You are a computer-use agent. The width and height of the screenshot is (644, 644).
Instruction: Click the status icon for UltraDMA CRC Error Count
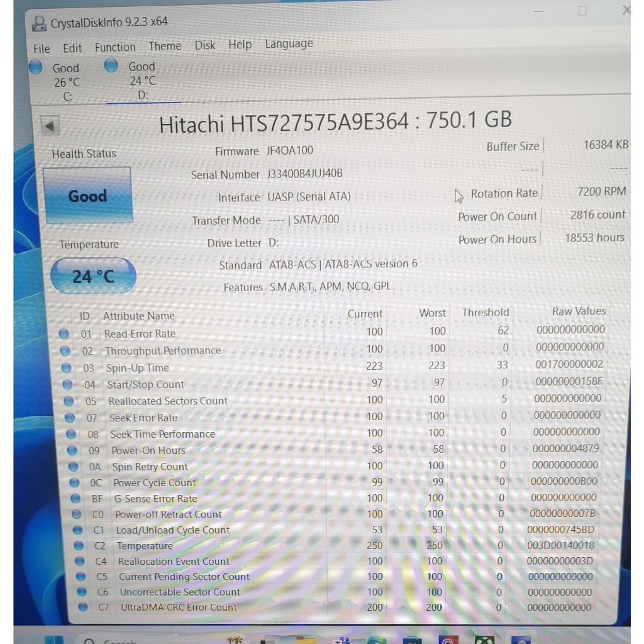83,607
